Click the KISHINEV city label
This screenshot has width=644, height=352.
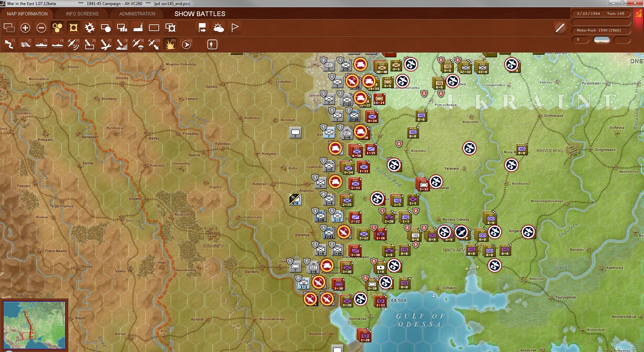tap(213, 246)
